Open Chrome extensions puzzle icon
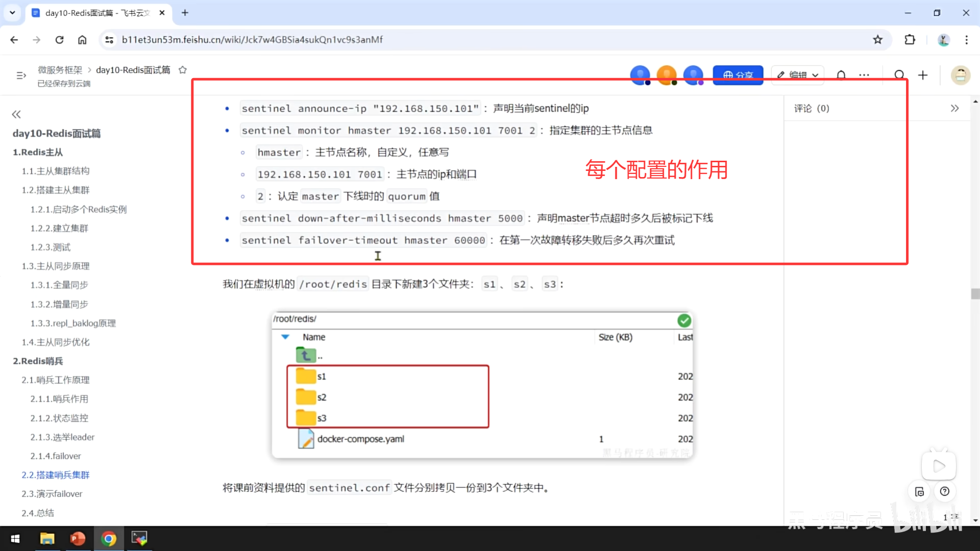 click(910, 40)
